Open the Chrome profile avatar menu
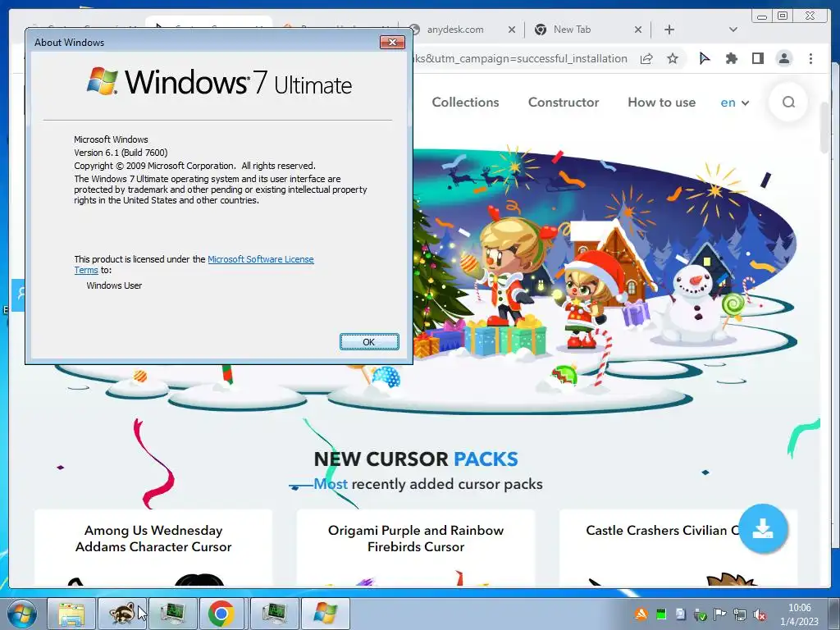The height and width of the screenshot is (630, 840). (783, 59)
